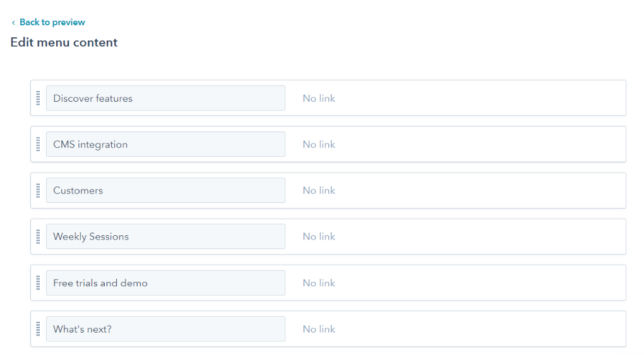The height and width of the screenshot is (354, 644).
Task: Click the drag handle beside What's next?
Action: point(38,329)
